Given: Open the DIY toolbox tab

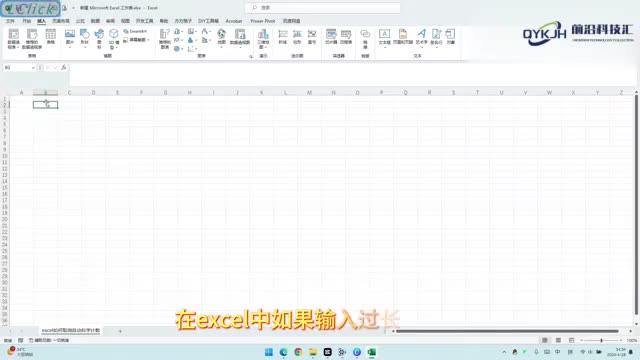Looking at the screenshot, I should [208, 21].
